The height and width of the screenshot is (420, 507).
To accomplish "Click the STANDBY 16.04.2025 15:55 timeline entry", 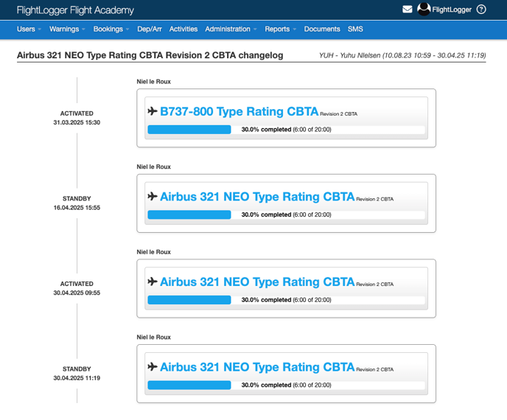I will [77, 203].
